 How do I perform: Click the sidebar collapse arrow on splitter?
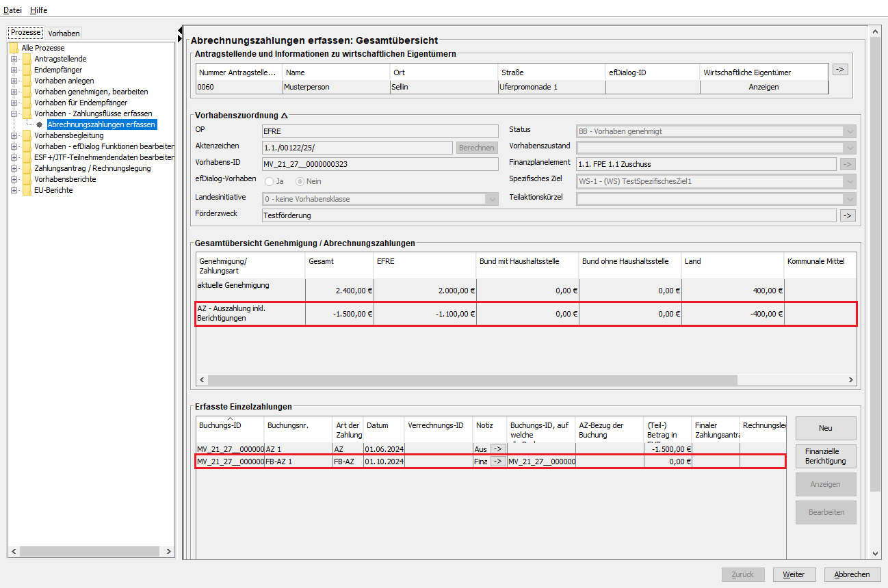[x=180, y=30]
